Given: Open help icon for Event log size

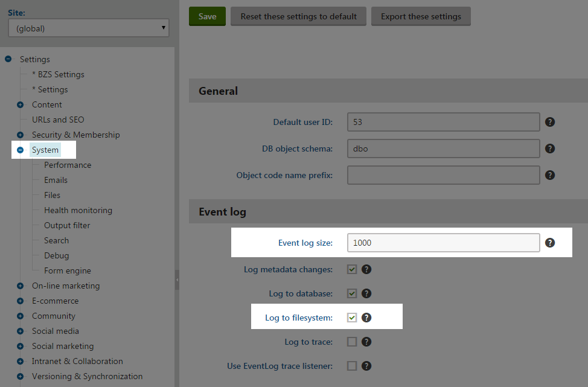Looking at the screenshot, I should pos(550,243).
